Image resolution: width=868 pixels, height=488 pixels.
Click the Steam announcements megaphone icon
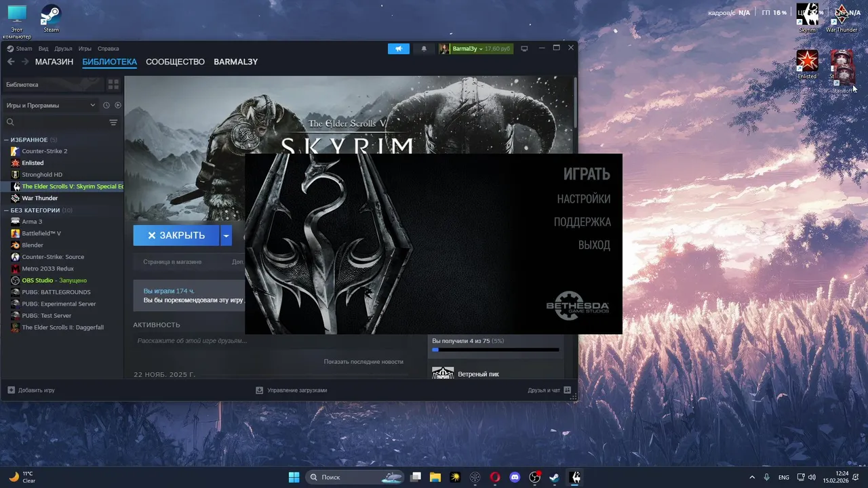(x=399, y=49)
